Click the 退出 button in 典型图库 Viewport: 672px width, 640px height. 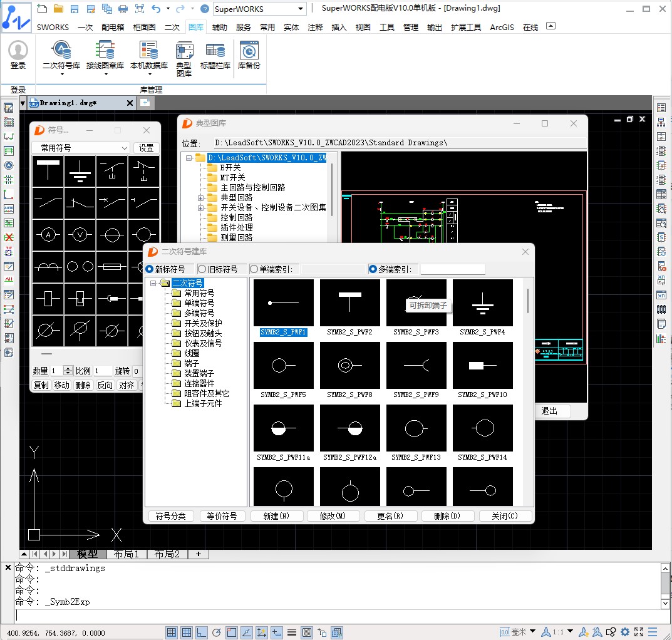coord(549,411)
